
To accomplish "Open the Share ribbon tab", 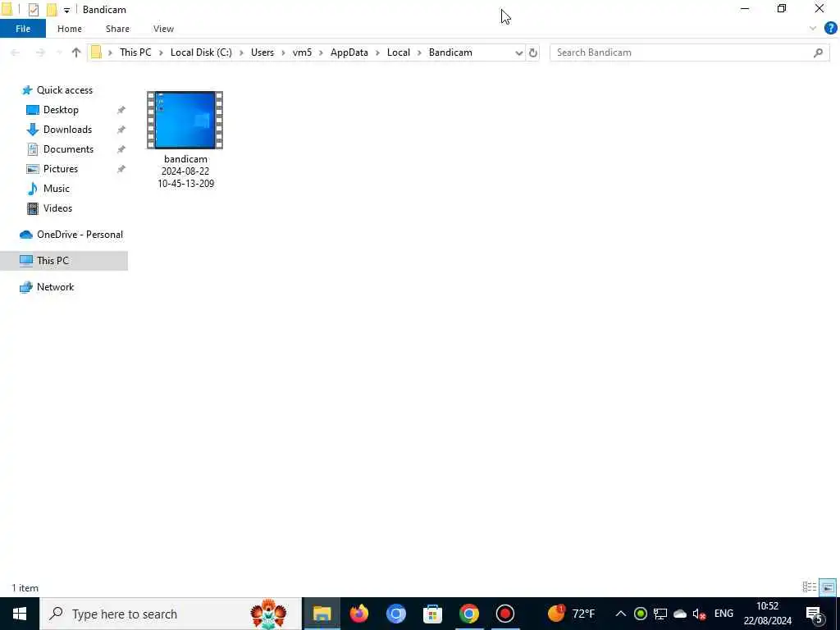I will pyautogui.click(x=117, y=29).
